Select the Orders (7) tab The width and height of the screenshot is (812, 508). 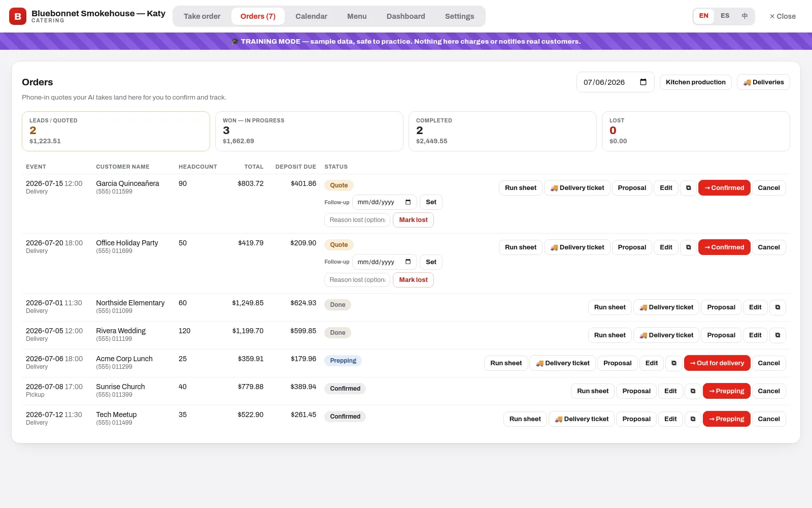(258, 16)
